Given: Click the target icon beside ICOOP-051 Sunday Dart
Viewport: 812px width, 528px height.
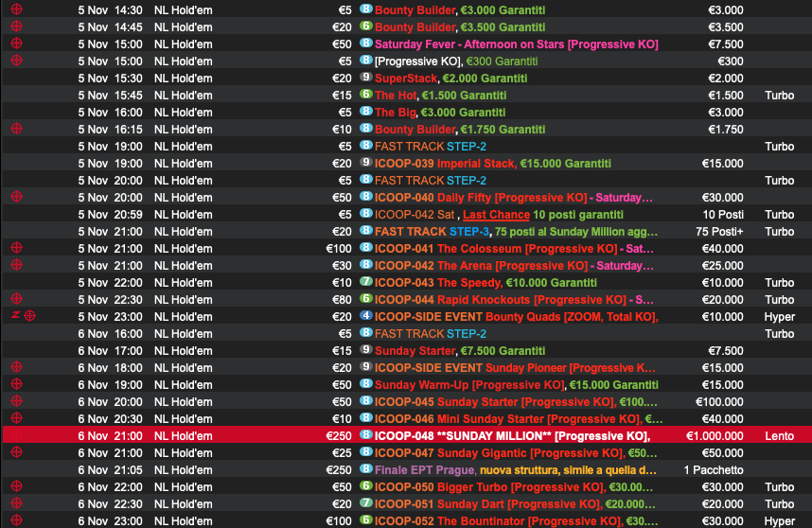Looking at the screenshot, I should 17,503.
